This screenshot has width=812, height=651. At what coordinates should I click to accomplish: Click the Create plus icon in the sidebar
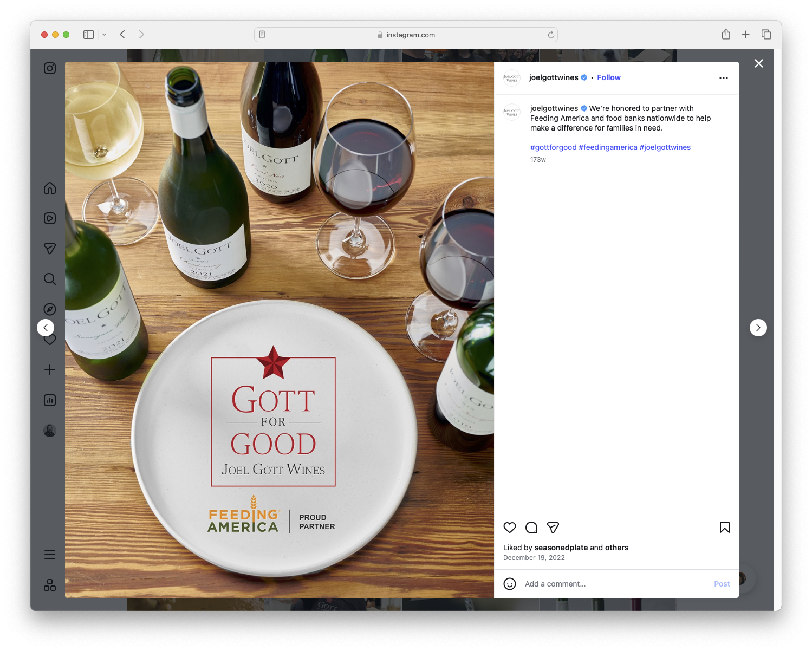(50, 370)
